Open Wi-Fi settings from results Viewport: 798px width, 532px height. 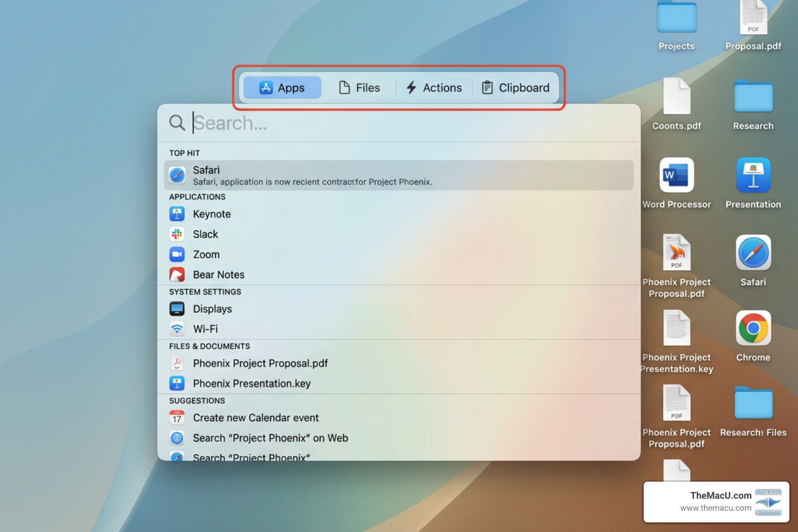point(205,328)
